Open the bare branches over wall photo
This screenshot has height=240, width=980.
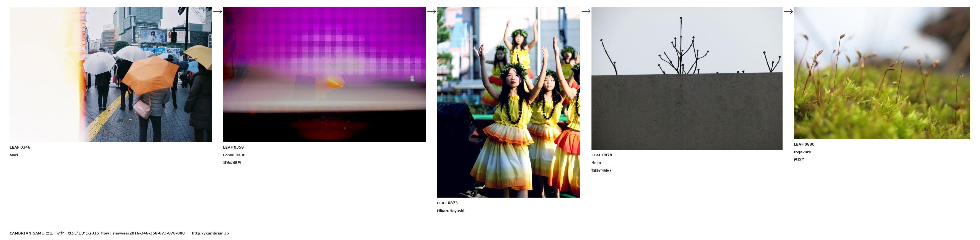point(687,78)
